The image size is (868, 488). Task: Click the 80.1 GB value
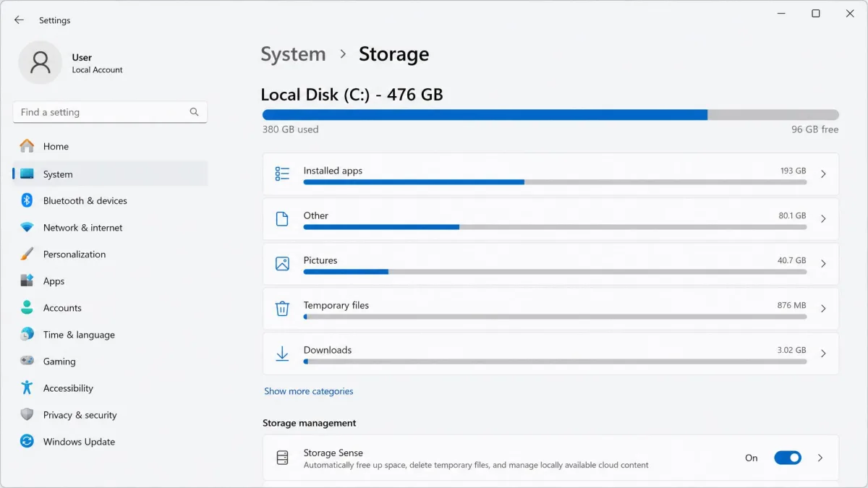click(792, 215)
